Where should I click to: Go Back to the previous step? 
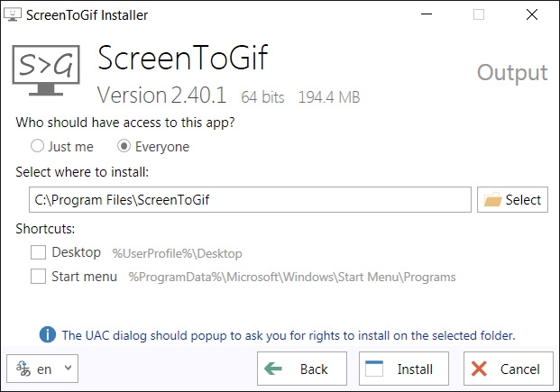pos(302,369)
